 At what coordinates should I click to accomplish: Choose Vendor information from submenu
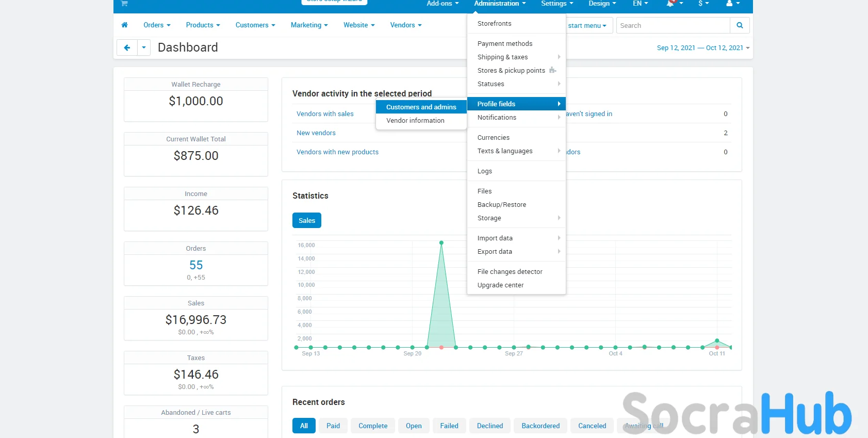[415, 120]
